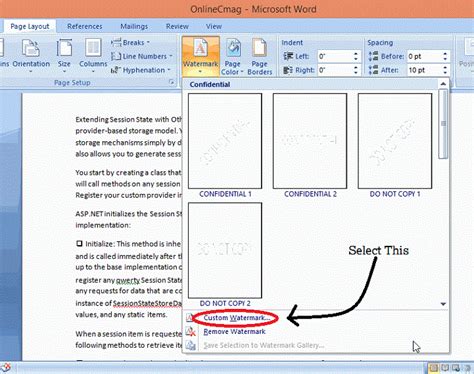The image size is (474, 374).
Task: Click the Line Numbers icon
Action: (116, 56)
